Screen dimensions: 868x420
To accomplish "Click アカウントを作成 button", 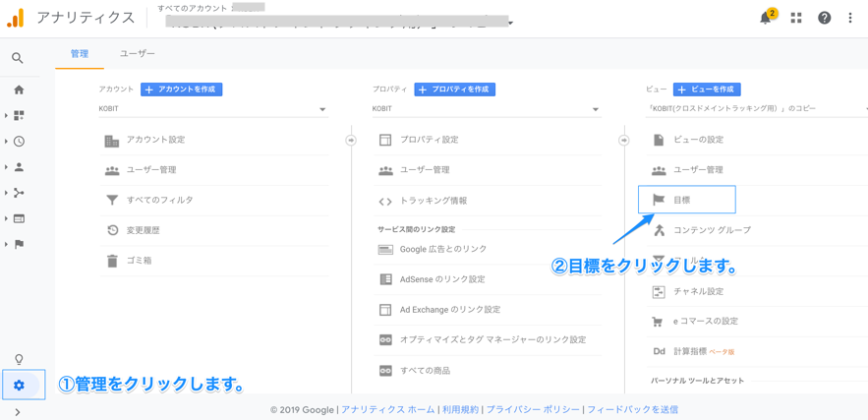I will pyautogui.click(x=182, y=90).
